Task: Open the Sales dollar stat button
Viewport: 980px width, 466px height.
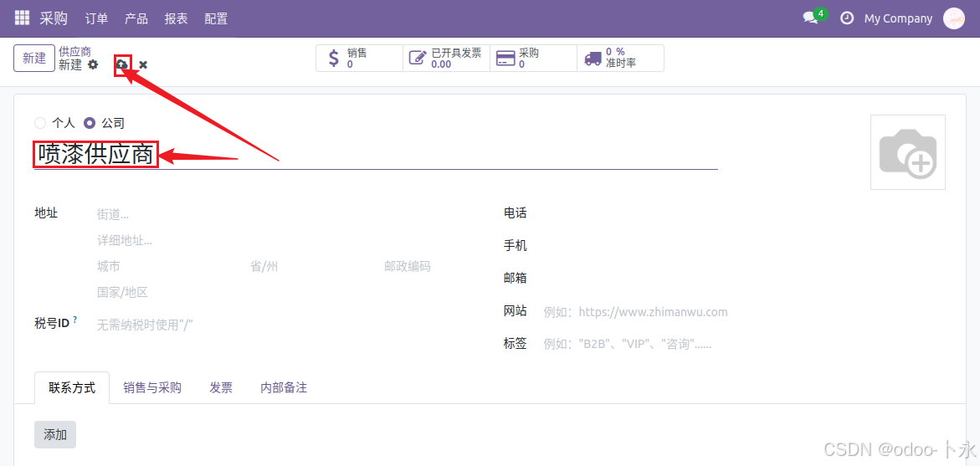Action: click(x=359, y=58)
